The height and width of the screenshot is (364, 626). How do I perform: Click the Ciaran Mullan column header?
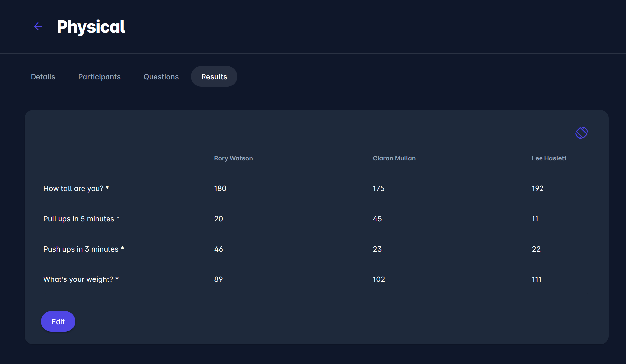[394, 158]
